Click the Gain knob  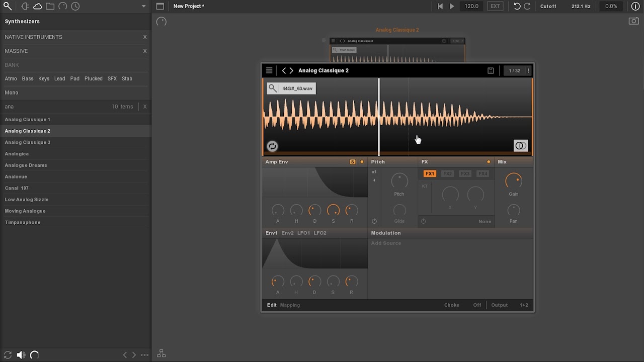tap(513, 180)
